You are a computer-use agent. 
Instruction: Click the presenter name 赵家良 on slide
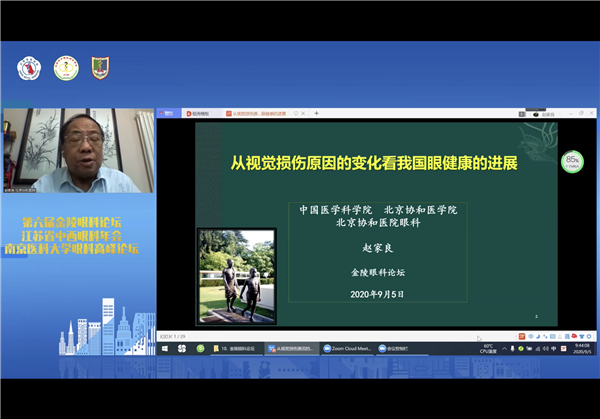(378, 248)
